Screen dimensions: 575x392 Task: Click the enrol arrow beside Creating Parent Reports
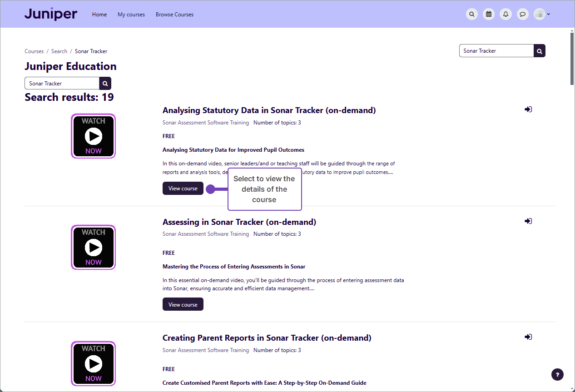coord(528,337)
